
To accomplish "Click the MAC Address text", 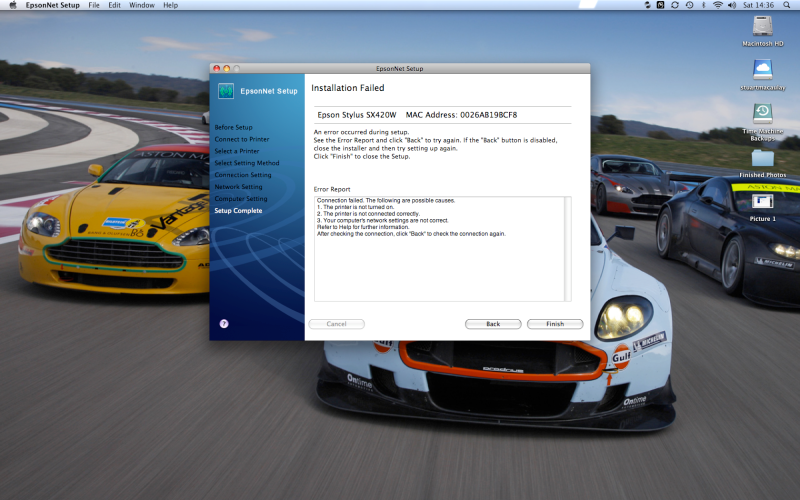I will pos(461,115).
